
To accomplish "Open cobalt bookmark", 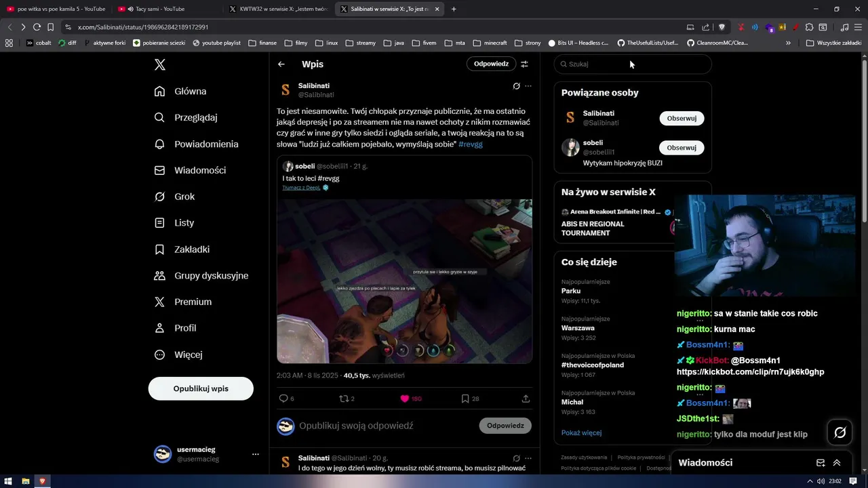I will 39,43.
